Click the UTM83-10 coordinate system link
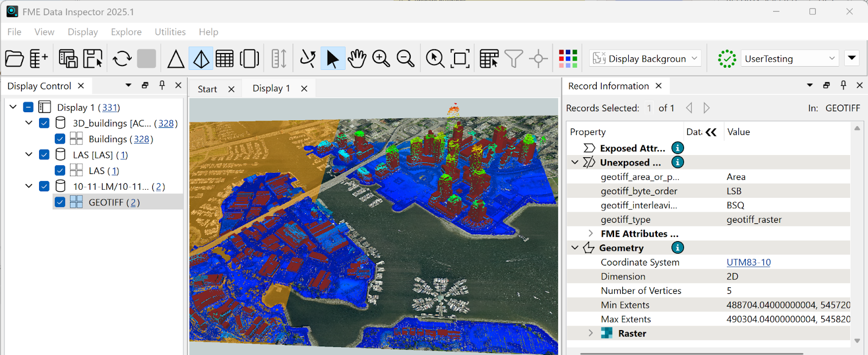The image size is (868, 355). [x=749, y=262]
